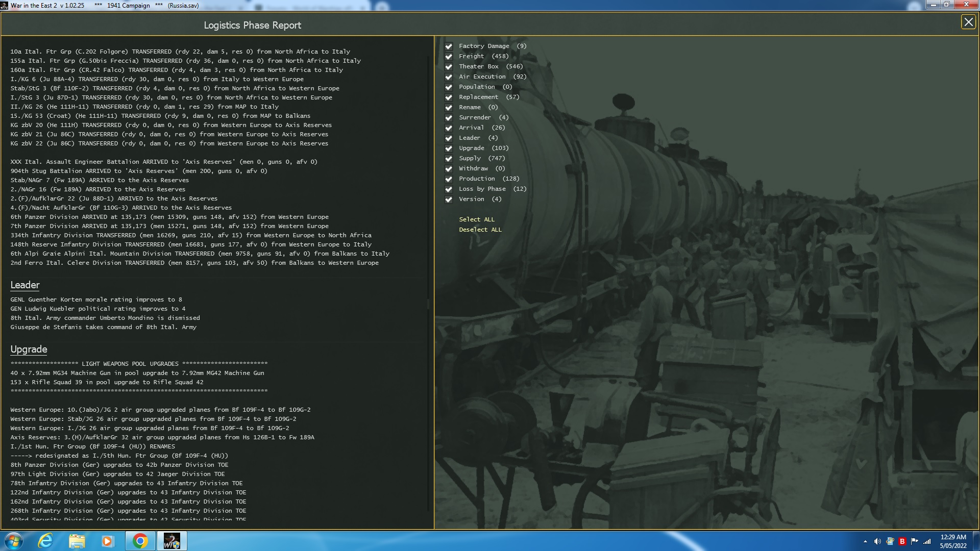
Task: Open the volume speaker tray icon
Action: click(x=877, y=541)
